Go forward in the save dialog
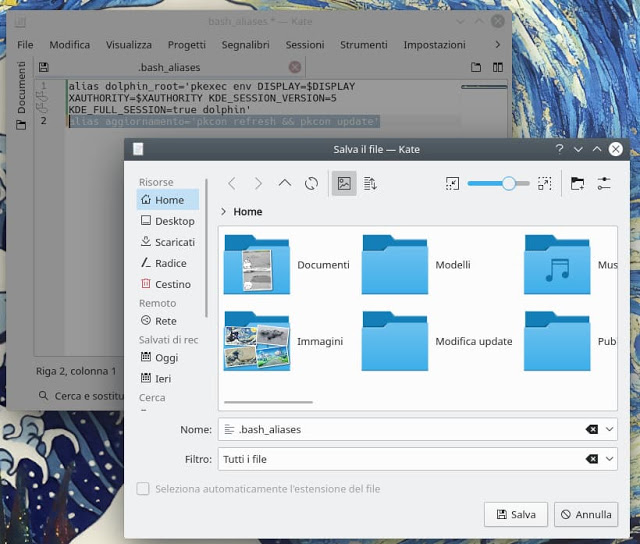 click(x=258, y=184)
